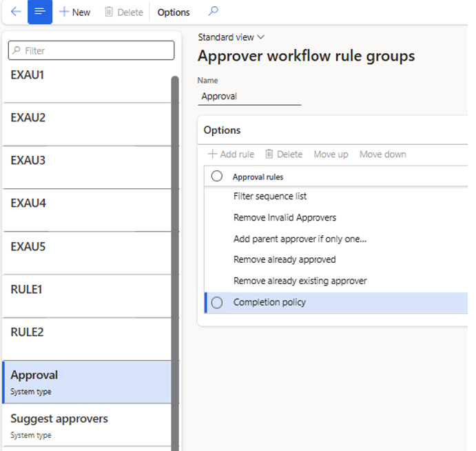Select all rules using header radio circle
This screenshot has width=476, height=451.
point(217,177)
